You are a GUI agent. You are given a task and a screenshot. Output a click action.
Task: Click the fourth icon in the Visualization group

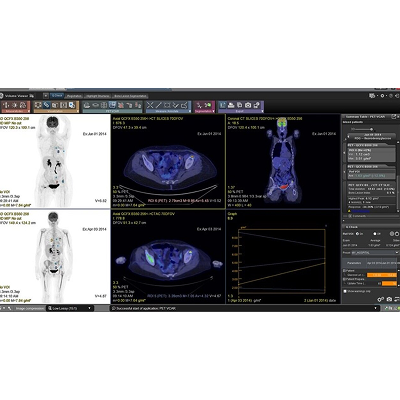(x=63, y=105)
